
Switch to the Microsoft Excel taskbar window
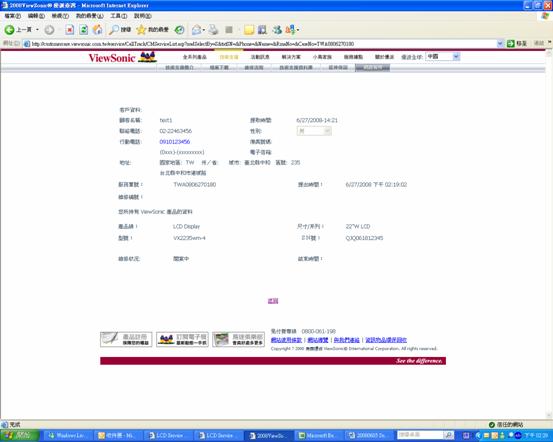tap(317, 436)
